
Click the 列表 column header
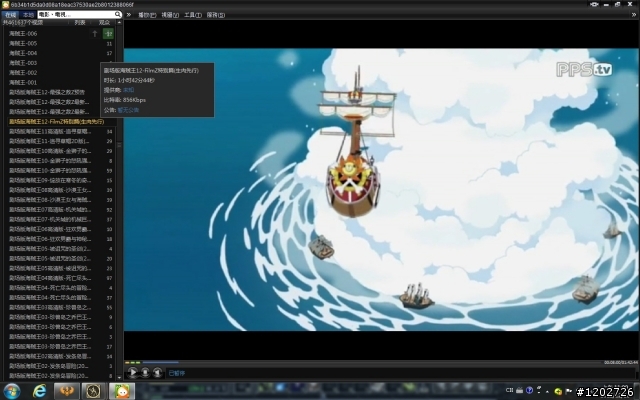pyautogui.click(x=80, y=23)
